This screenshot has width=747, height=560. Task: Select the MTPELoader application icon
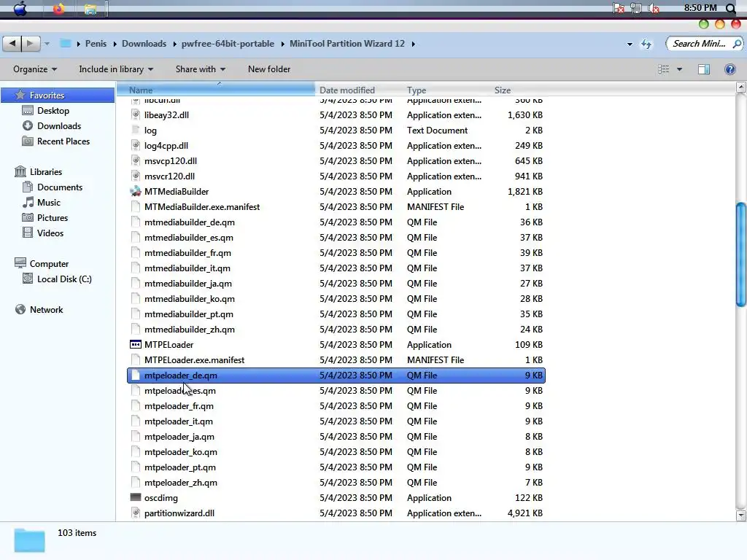coord(136,344)
